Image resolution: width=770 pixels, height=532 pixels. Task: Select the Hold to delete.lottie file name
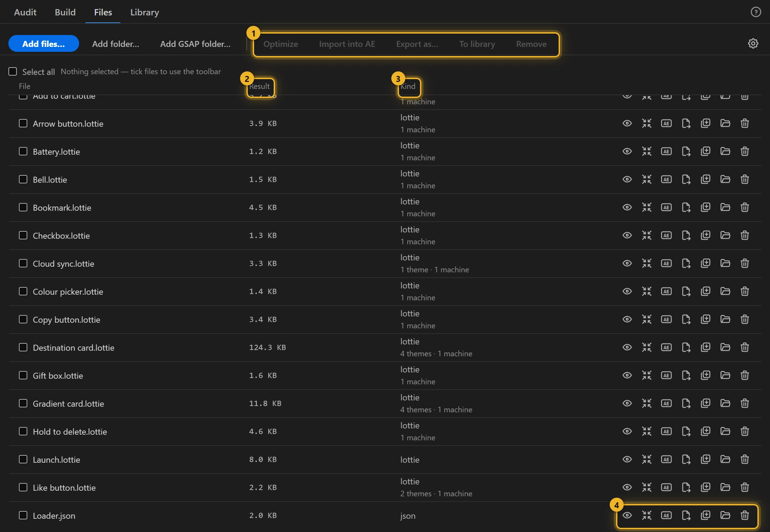click(x=70, y=432)
